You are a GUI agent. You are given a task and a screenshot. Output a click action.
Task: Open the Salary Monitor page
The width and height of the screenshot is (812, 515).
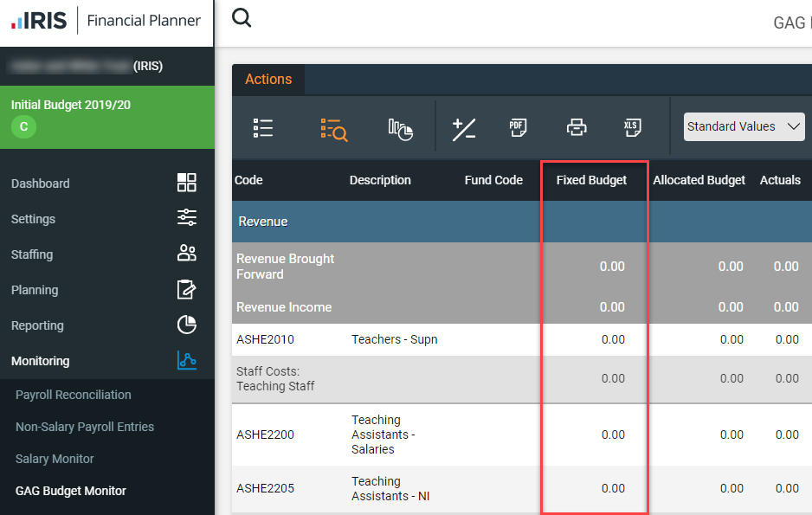(x=55, y=459)
